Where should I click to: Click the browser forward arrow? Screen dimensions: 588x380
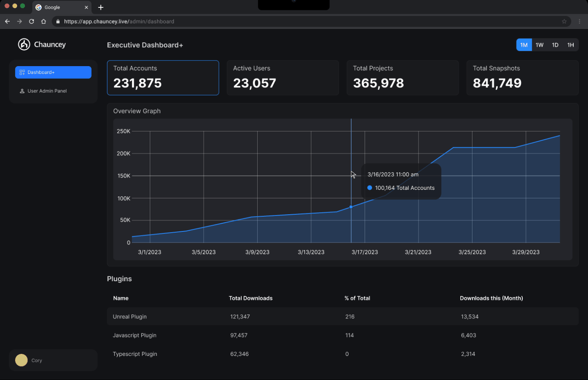click(x=19, y=21)
